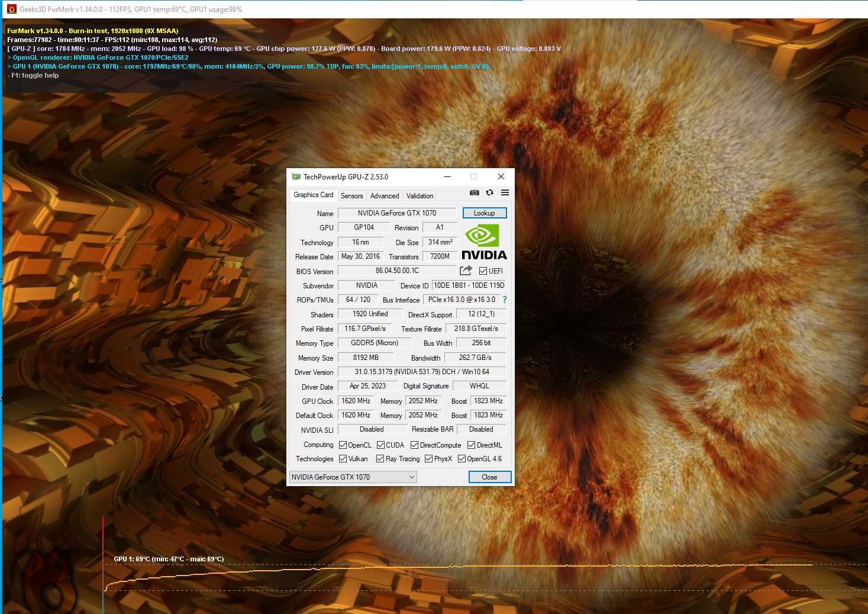Click the Device ID 10DE 1B81 value
Image resolution: width=868 pixels, height=614 pixels.
469,285
